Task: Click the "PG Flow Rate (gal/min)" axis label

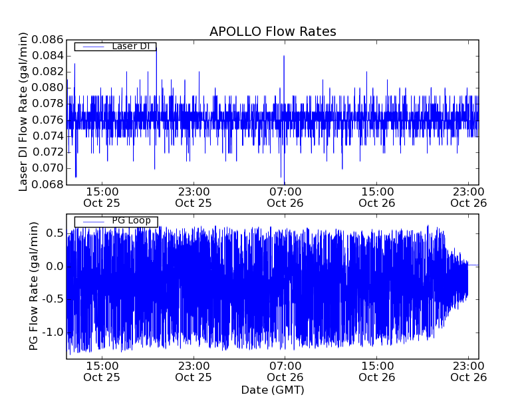Action: [x=33, y=286]
